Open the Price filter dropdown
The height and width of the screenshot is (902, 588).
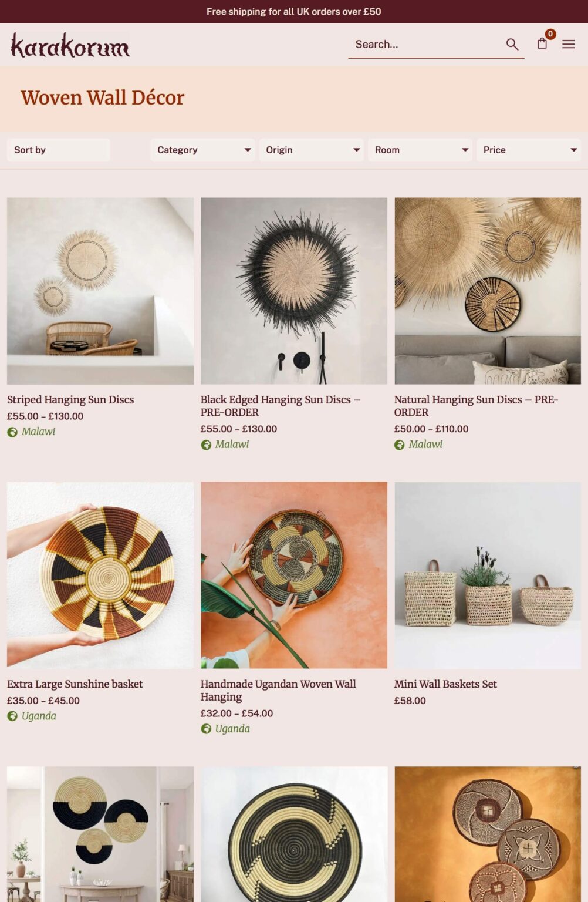point(529,150)
